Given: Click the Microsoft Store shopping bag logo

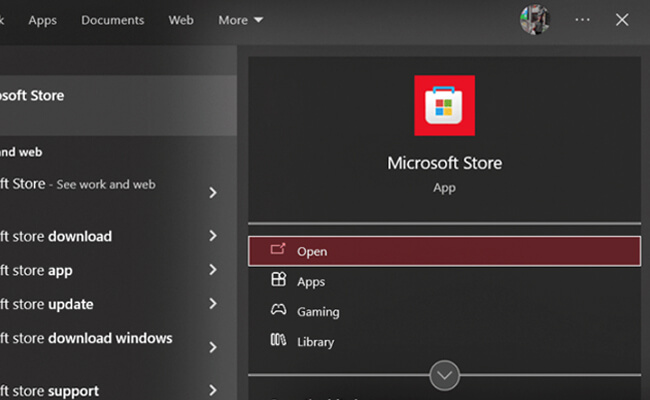Looking at the screenshot, I should point(444,105).
